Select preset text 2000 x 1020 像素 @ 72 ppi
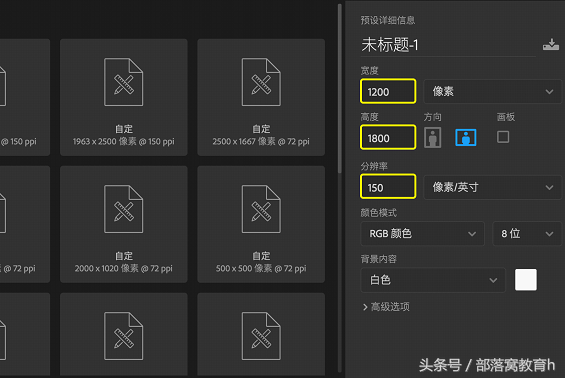565x378 pixels. coord(124,268)
